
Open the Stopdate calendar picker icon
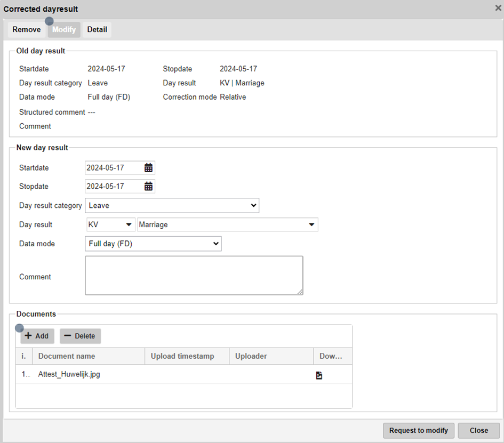148,187
